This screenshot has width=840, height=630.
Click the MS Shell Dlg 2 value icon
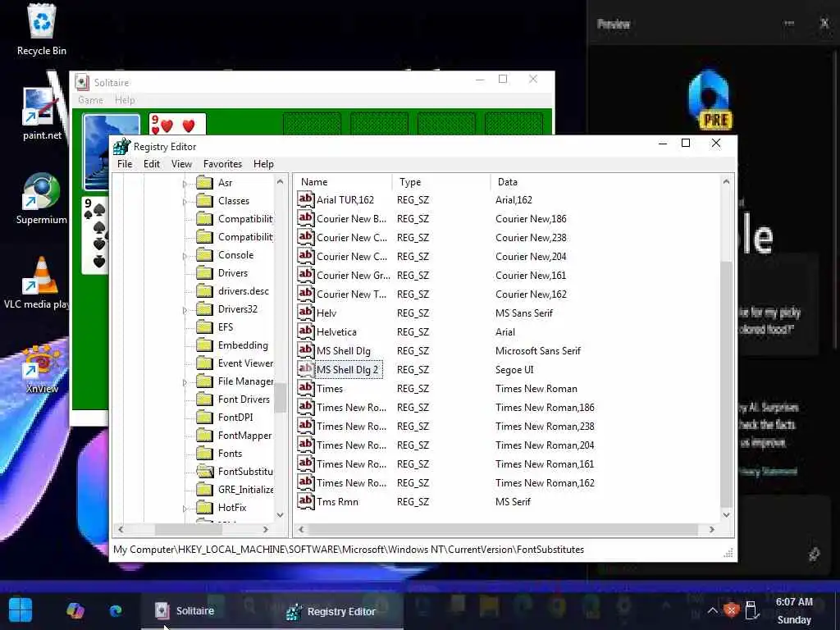(x=305, y=369)
